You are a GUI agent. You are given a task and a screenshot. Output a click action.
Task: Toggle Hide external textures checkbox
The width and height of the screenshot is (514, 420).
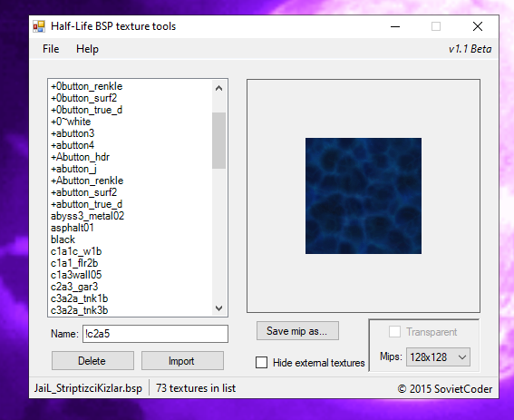pyautogui.click(x=261, y=363)
